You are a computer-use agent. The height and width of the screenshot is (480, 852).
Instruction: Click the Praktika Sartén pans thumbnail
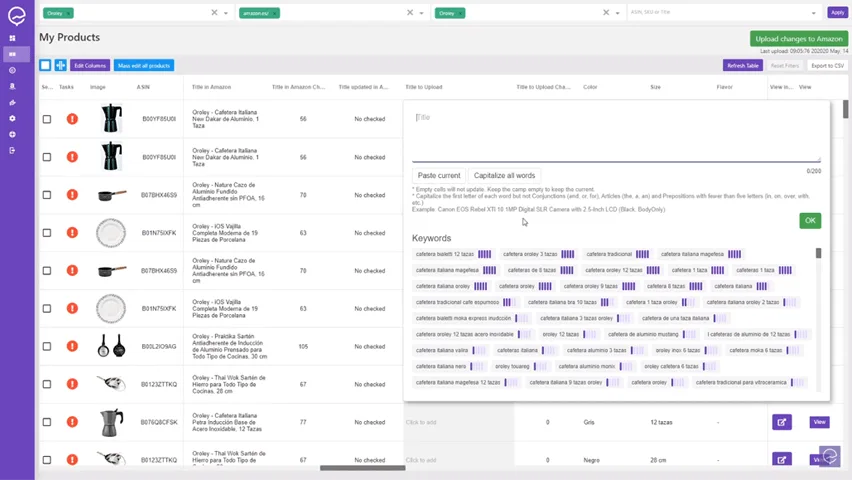[x=111, y=346]
